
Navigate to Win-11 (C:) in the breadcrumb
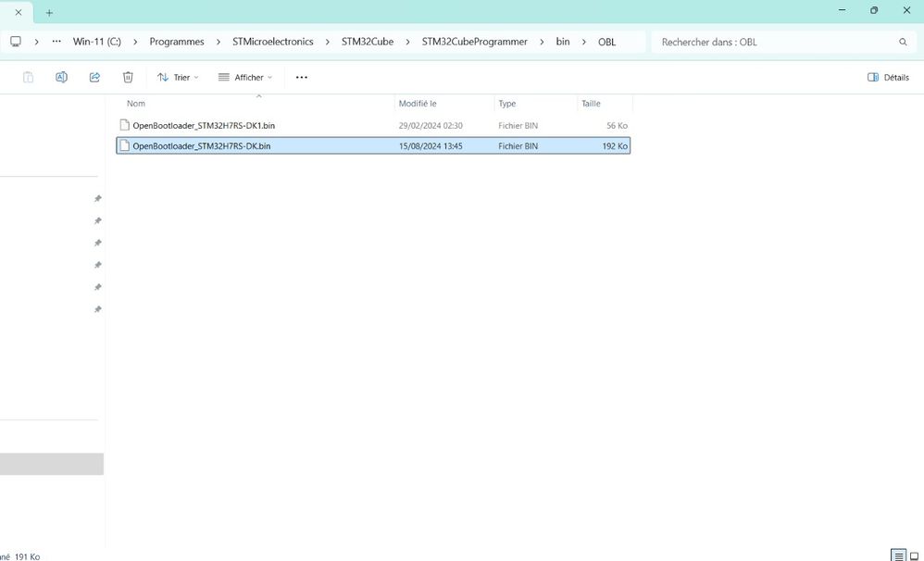tap(96, 42)
